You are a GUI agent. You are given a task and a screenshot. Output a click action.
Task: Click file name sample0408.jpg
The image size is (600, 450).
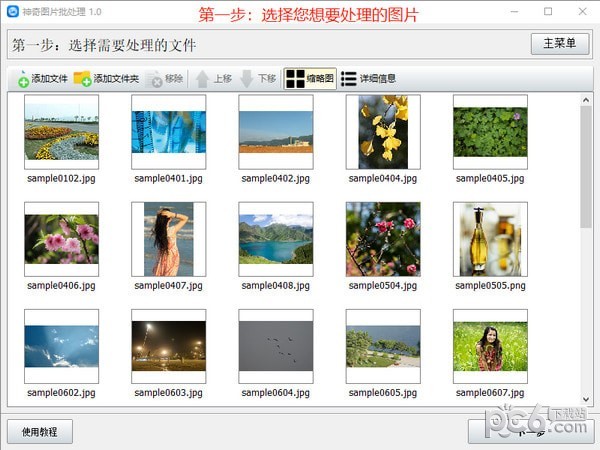[x=276, y=286]
